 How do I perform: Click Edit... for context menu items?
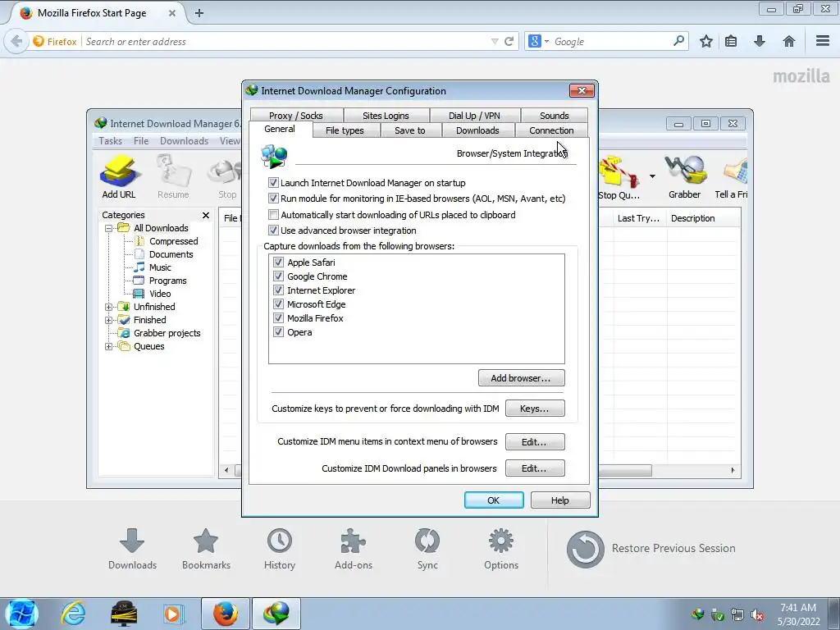point(535,442)
